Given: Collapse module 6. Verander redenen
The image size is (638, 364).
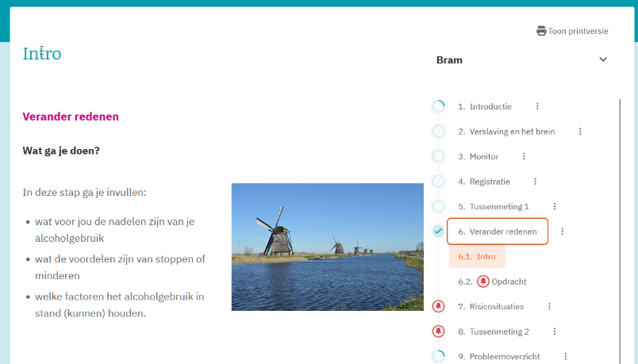Looking at the screenshot, I should point(498,232).
